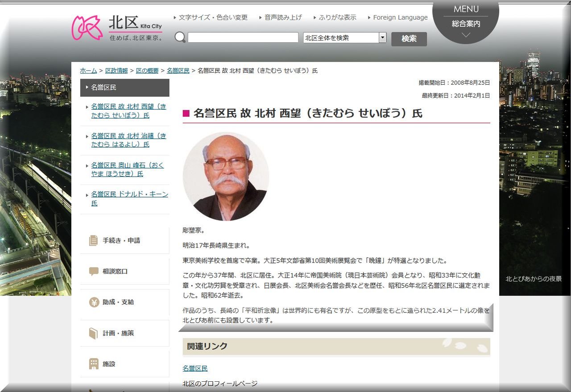Expand the MENU 総合案内 circle
Viewport: 571px width, 392px height.
pyautogui.click(x=466, y=22)
